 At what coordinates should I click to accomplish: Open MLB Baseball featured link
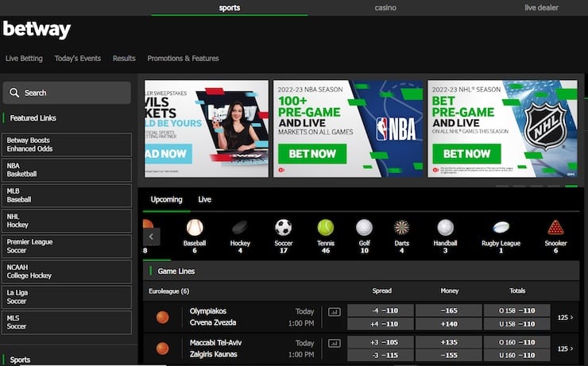(x=67, y=195)
